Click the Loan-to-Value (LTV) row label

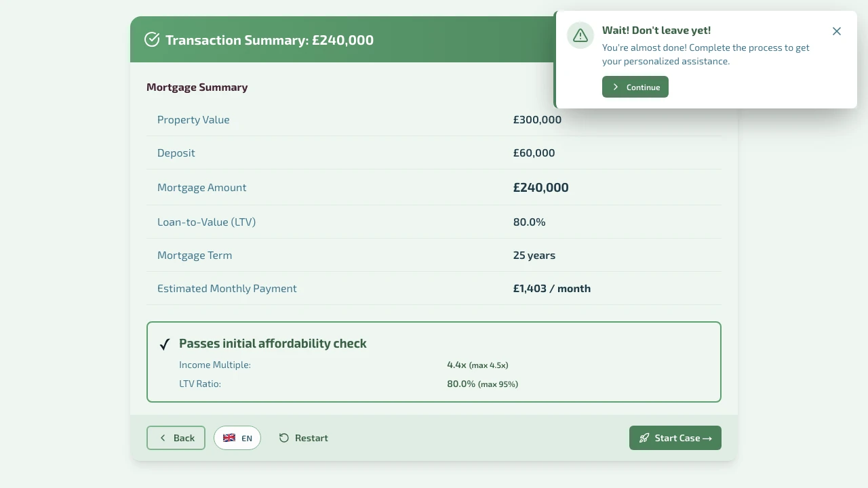[x=206, y=222]
